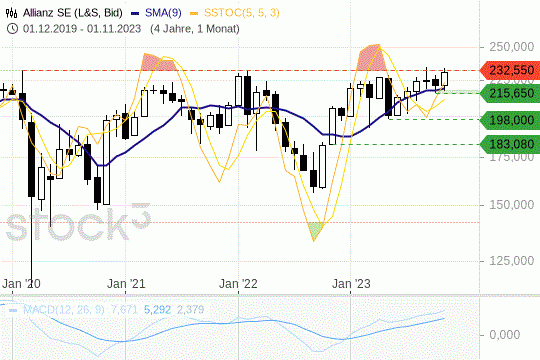Click the orange SSTOC legend marker
Screen dimensions: 540x360
pos(194,13)
